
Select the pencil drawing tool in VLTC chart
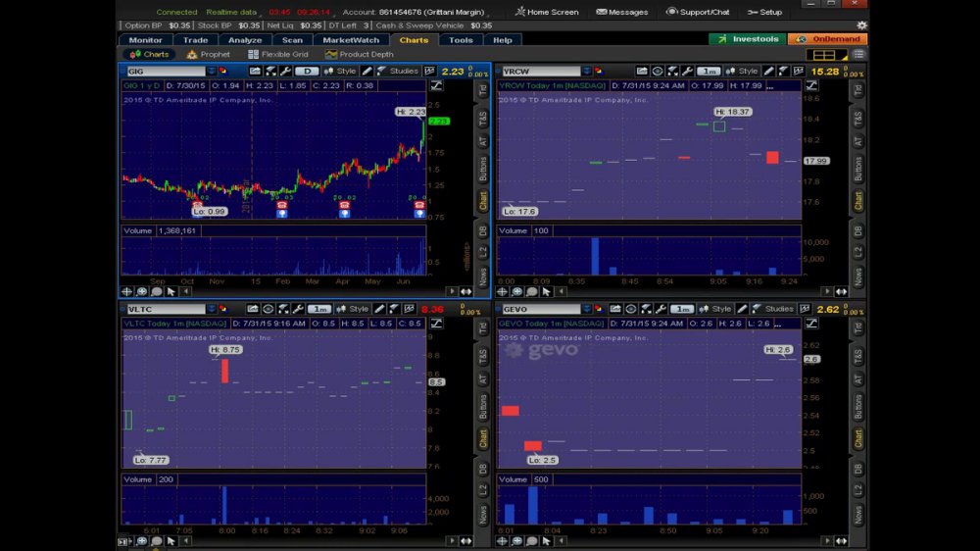point(379,309)
